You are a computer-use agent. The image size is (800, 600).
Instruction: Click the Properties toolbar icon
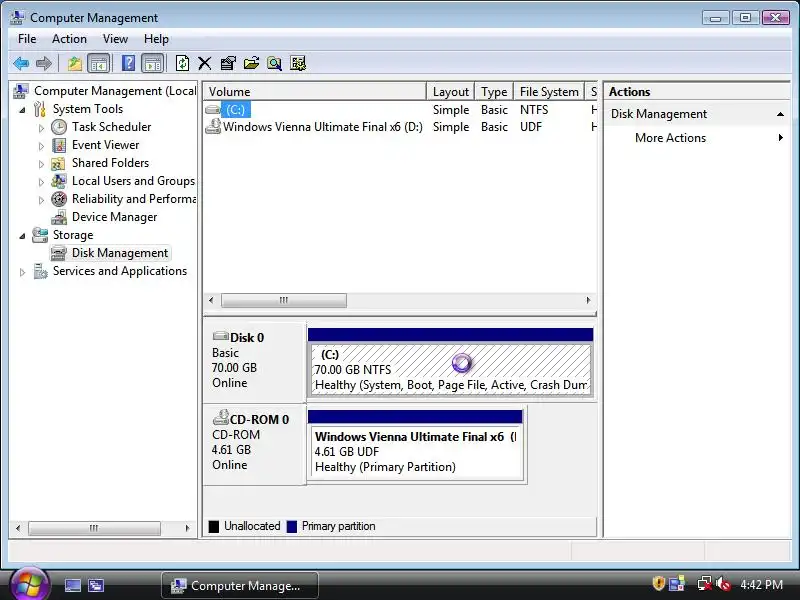pyautogui.click(x=228, y=63)
